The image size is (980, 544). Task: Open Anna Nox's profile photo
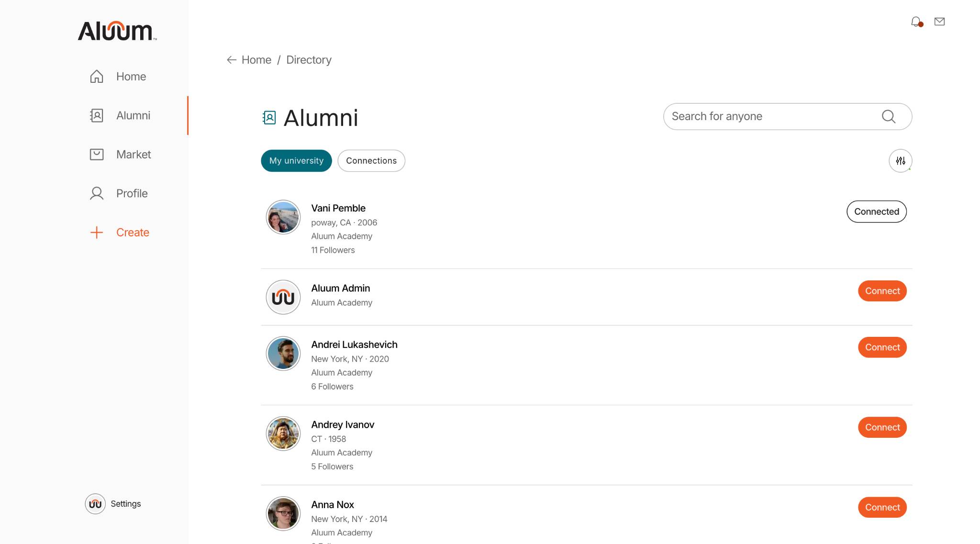pyautogui.click(x=283, y=513)
